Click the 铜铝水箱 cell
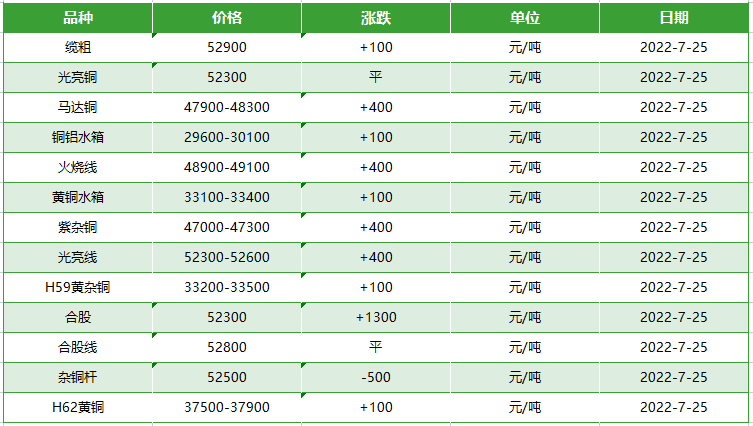This screenshot has width=753, height=426. (78, 138)
